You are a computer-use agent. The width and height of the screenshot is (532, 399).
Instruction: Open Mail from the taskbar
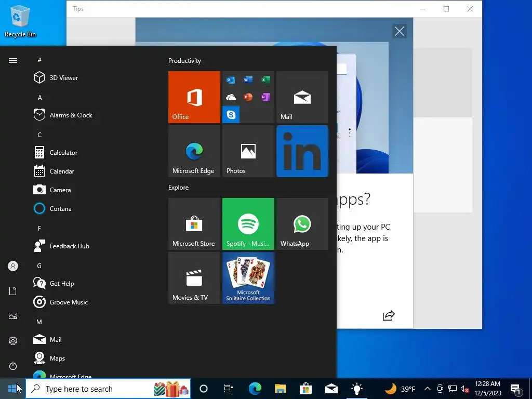(331, 389)
